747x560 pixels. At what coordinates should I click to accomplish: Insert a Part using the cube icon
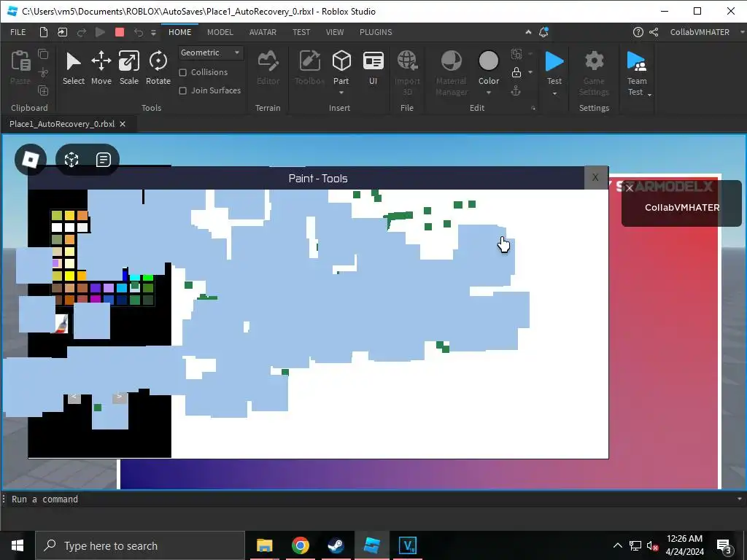coord(341,61)
